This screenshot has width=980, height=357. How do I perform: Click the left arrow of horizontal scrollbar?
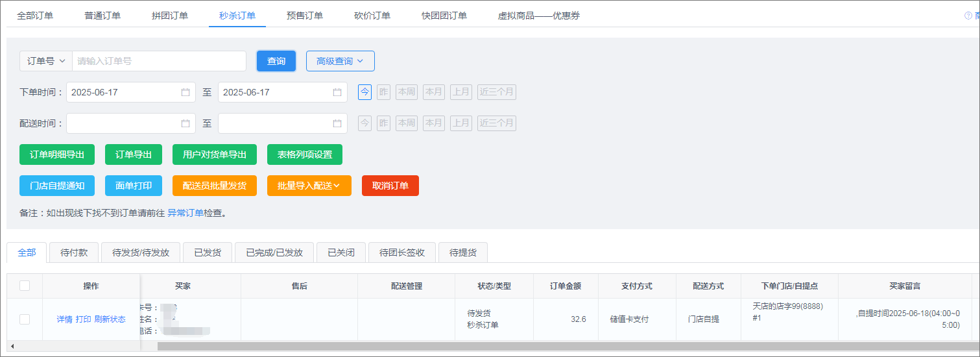[x=12, y=347]
